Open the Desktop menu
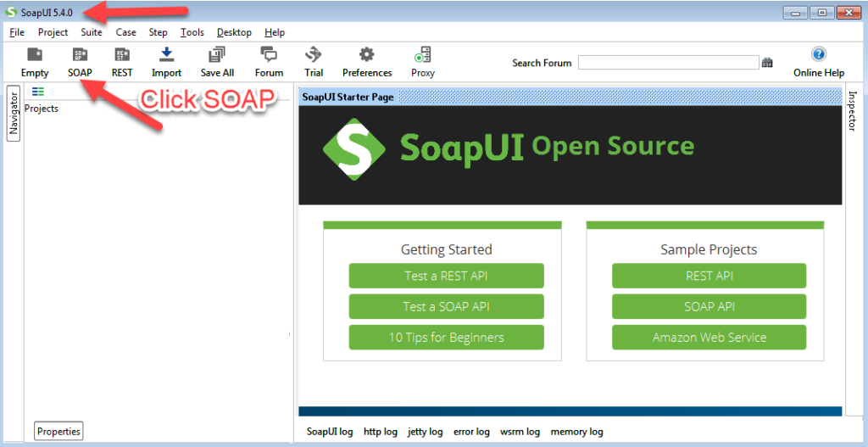Screen dimensions: 868x447 pyautogui.click(x=234, y=33)
